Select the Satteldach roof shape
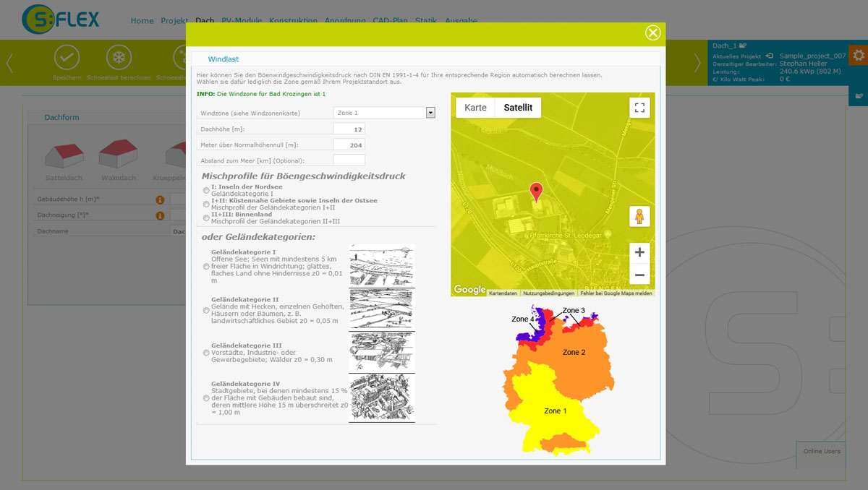The width and height of the screenshot is (868, 490). [63, 160]
